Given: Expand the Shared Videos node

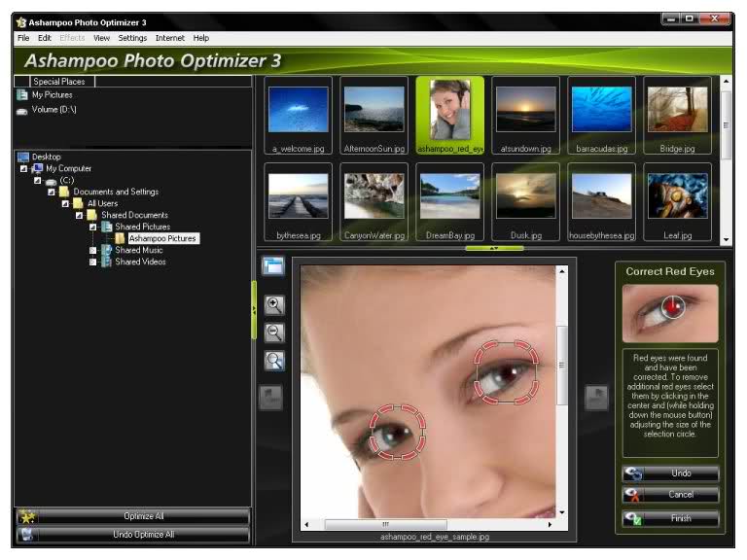Looking at the screenshot, I should [93, 262].
